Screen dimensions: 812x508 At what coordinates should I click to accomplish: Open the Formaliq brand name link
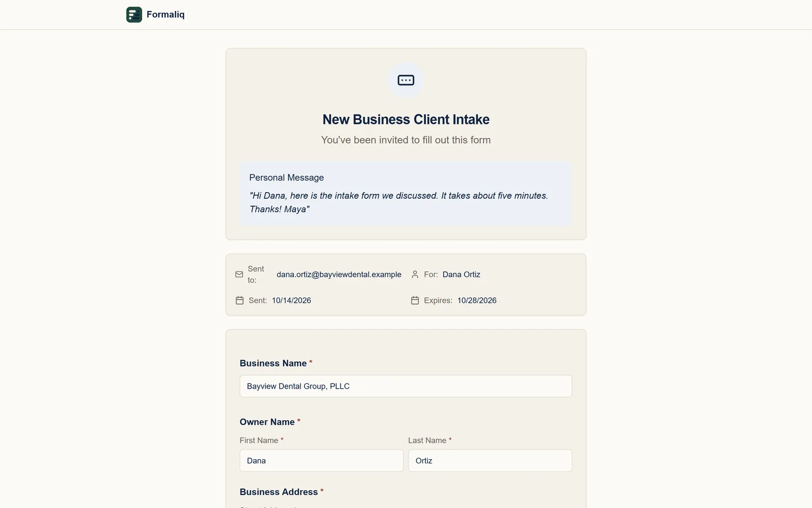165,14
